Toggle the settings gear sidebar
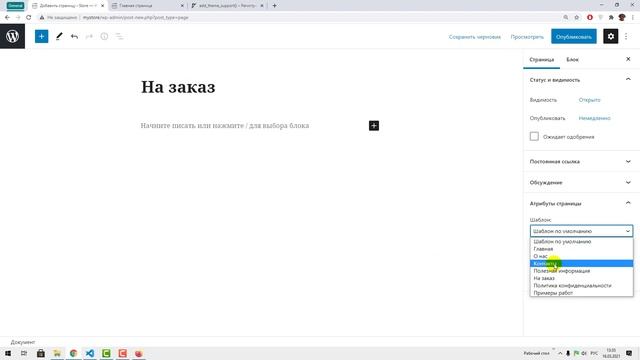The width and height of the screenshot is (640, 360). (x=611, y=36)
